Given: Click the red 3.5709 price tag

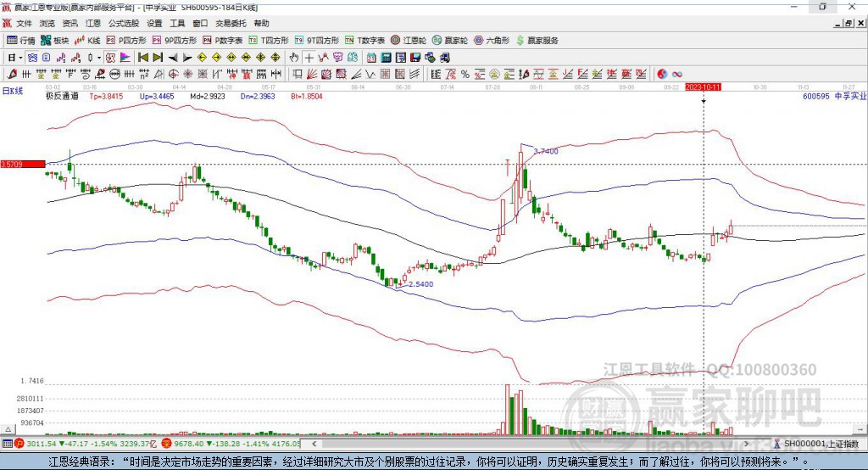Looking at the screenshot, I should (x=23, y=164).
